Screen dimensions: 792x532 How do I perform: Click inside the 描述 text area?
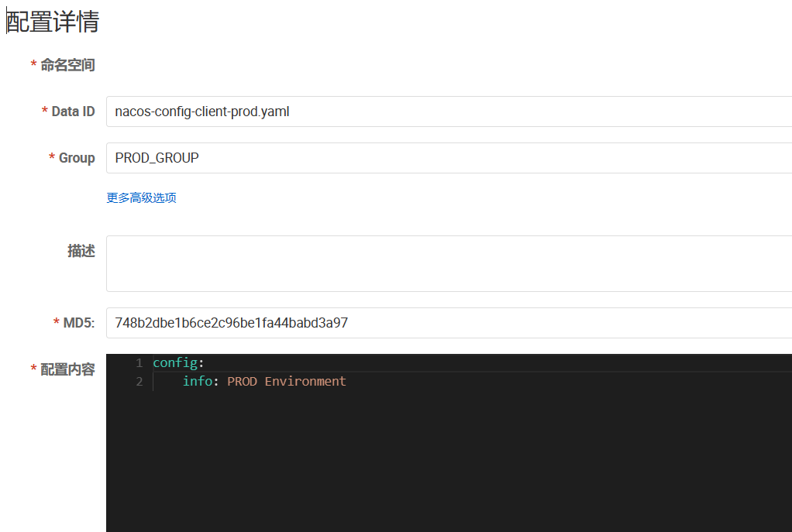point(449,263)
